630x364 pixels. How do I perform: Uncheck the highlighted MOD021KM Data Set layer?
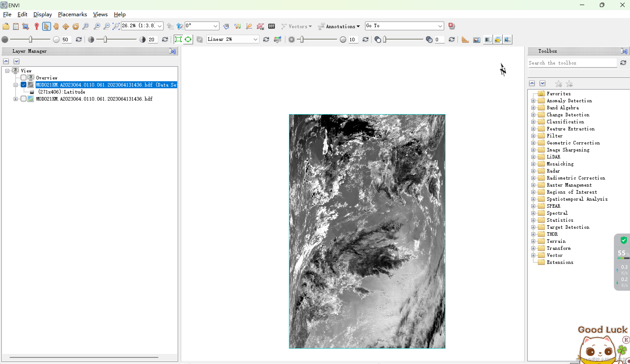[x=24, y=85]
